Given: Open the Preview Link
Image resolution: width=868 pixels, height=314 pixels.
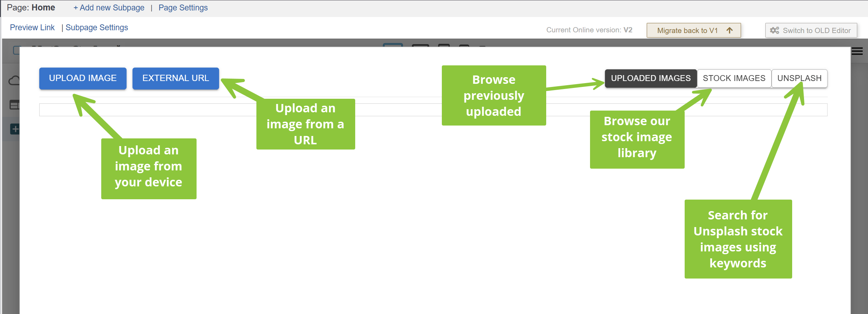Looking at the screenshot, I should [x=32, y=27].
